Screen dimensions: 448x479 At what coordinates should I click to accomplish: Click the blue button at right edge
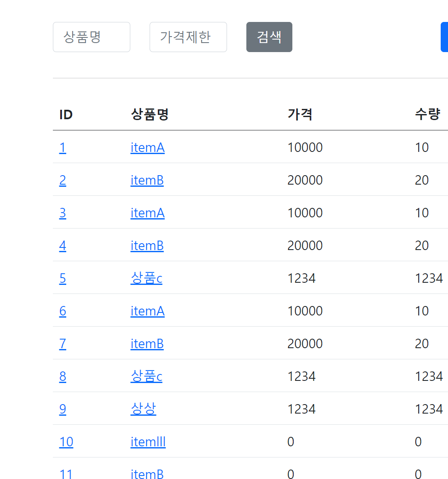[444, 37]
